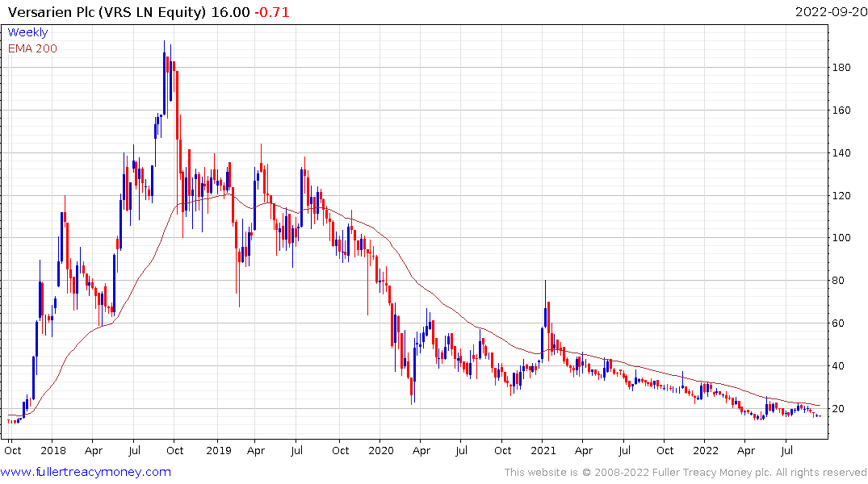Click the 'EMA 200' legend label
The width and height of the screenshot is (868, 484).
coord(32,48)
